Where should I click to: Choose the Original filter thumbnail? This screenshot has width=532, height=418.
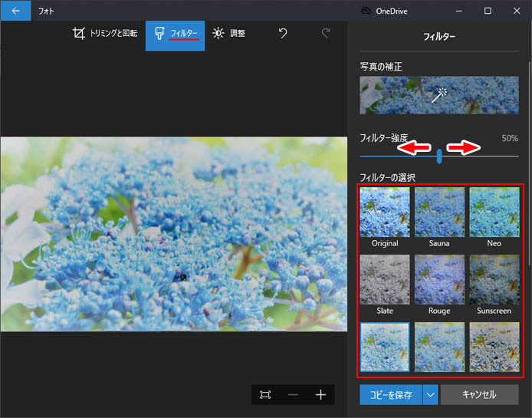pos(385,212)
